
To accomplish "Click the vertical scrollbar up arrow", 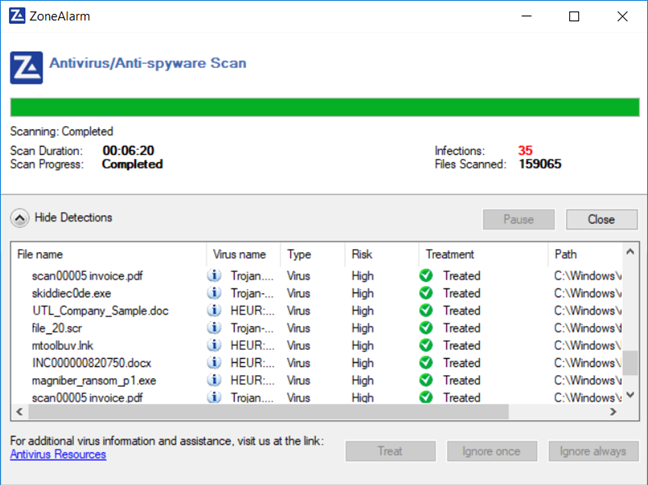I will (x=630, y=252).
